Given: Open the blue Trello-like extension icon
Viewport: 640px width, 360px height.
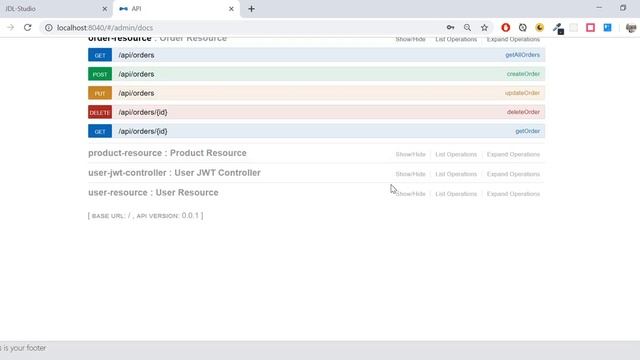Looking at the screenshot, I should 607,28.
